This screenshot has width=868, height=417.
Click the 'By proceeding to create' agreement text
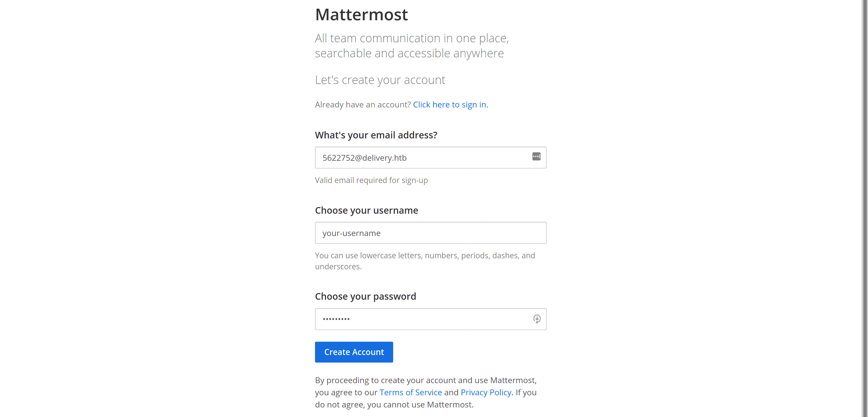tap(426, 392)
